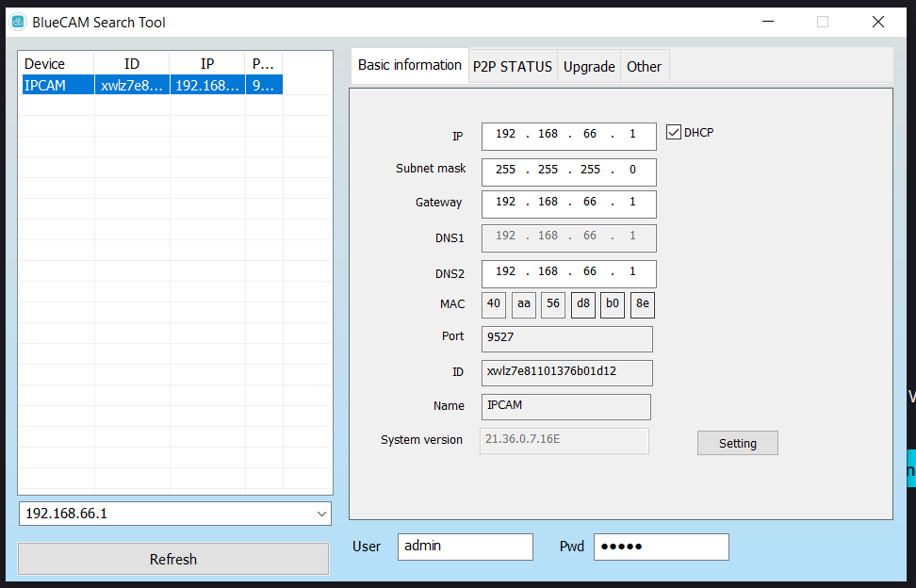Click the MAC octet box 56
This screenshot has width=916, height=588.
pos(553,304)
